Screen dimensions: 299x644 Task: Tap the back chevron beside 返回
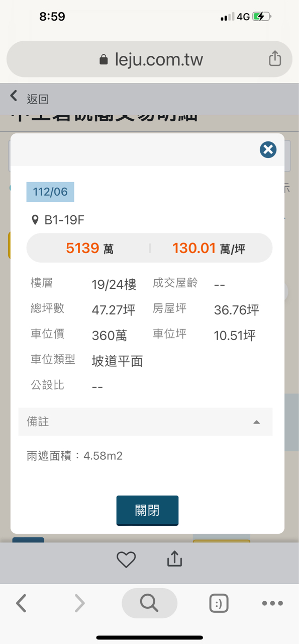tap(14, 96)
